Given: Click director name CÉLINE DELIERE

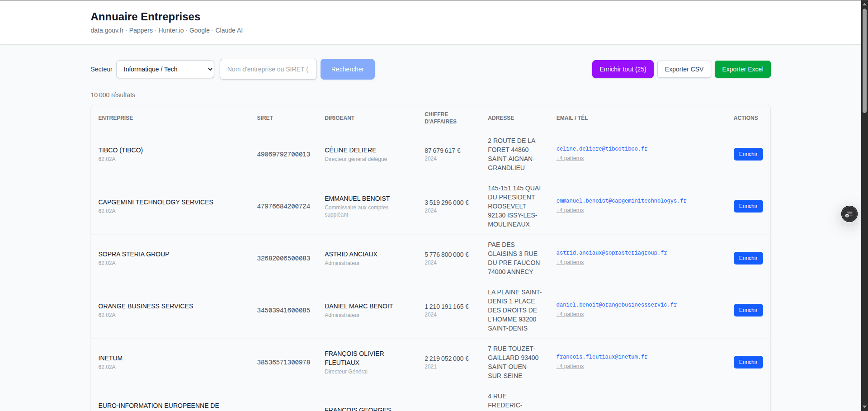Looking at the screenshot, I should [350, 150].
